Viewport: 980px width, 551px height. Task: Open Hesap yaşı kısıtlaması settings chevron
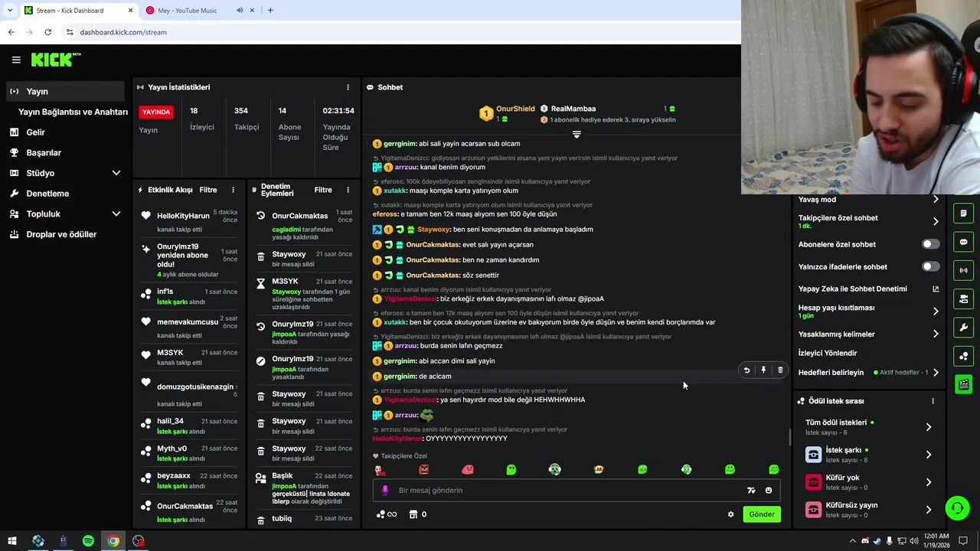tap(936, 311)
